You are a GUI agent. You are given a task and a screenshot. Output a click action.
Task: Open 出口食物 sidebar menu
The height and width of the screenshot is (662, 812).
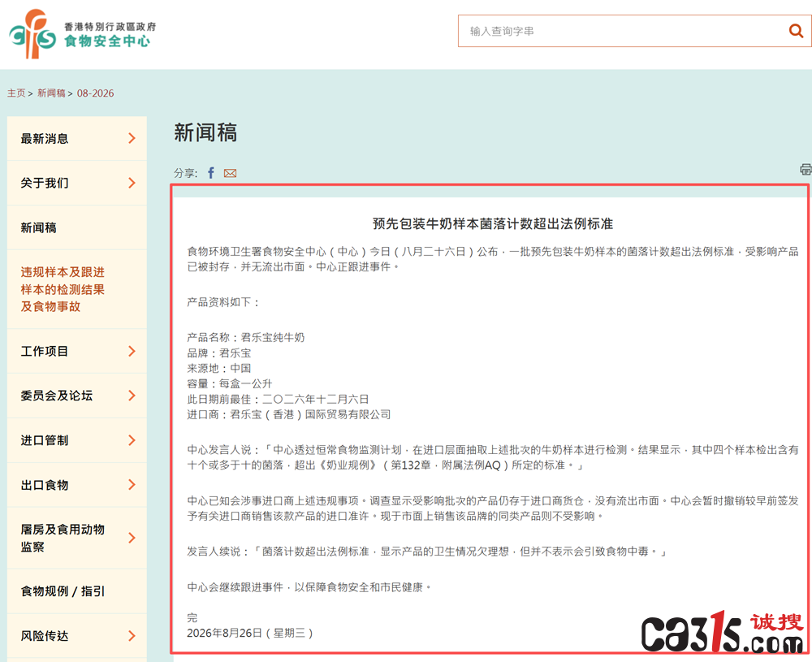(76, 485)
